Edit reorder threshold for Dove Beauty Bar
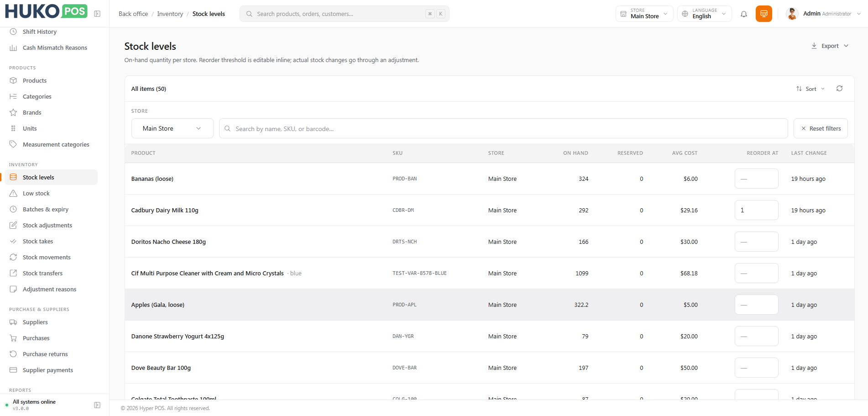The height and width of the screenshot is (416, 868). pyautogui.click(x=756, y=368)
